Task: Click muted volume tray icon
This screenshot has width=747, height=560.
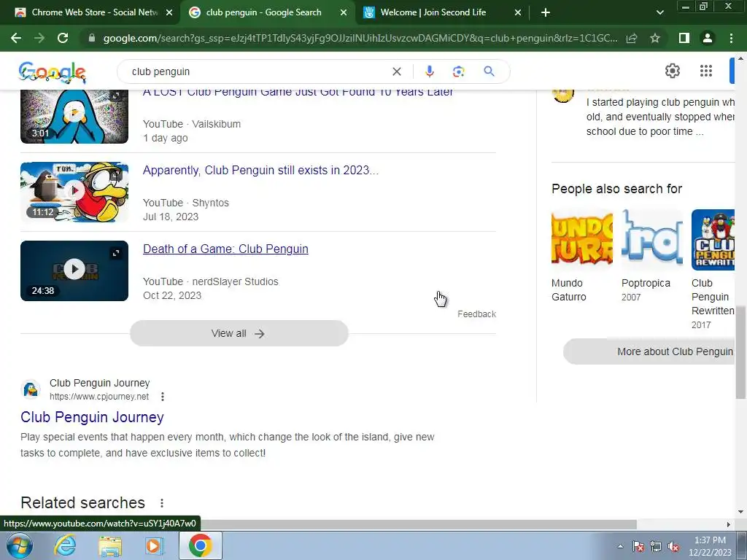Action: pyautogui.click(x=673, y=547)
